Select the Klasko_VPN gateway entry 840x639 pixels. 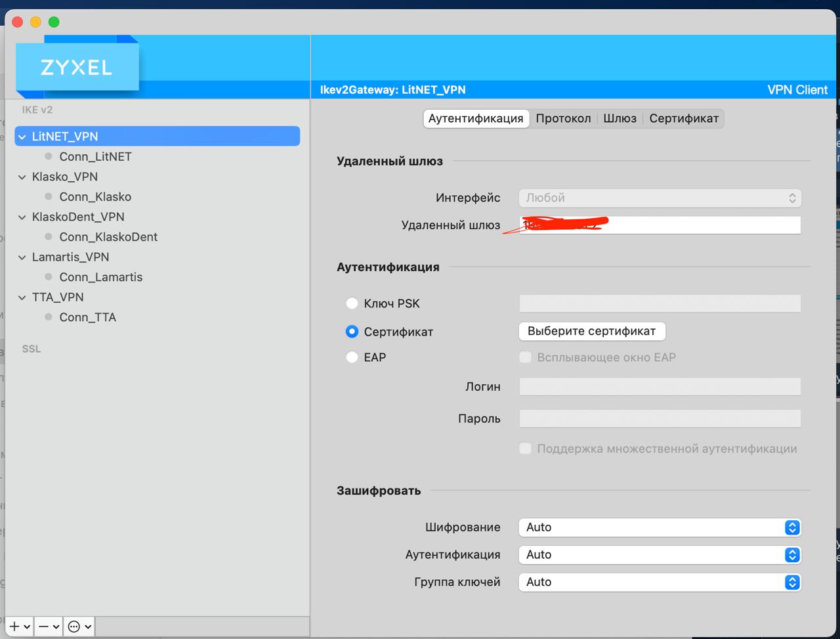point(65,177)
